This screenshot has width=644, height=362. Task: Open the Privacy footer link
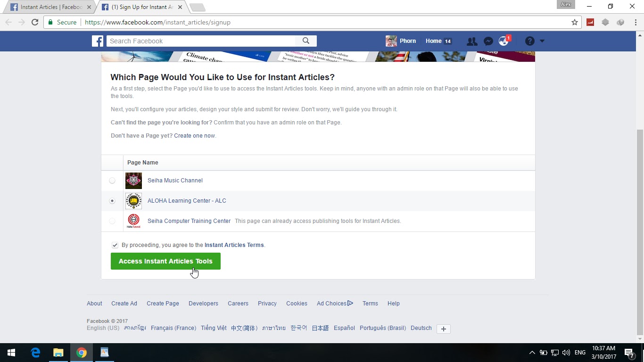click(x=267, y=304)
